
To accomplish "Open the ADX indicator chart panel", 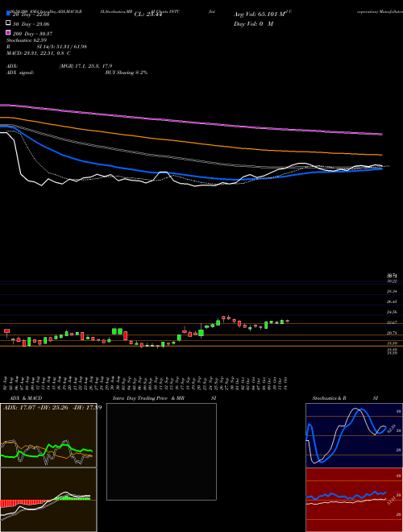I will [48, 435].
